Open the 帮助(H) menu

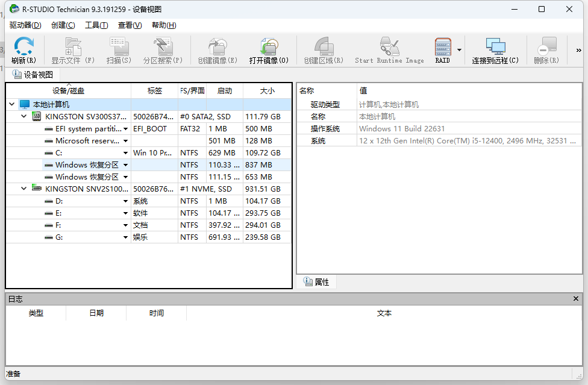pyautogui.click(x=164, y=25)
